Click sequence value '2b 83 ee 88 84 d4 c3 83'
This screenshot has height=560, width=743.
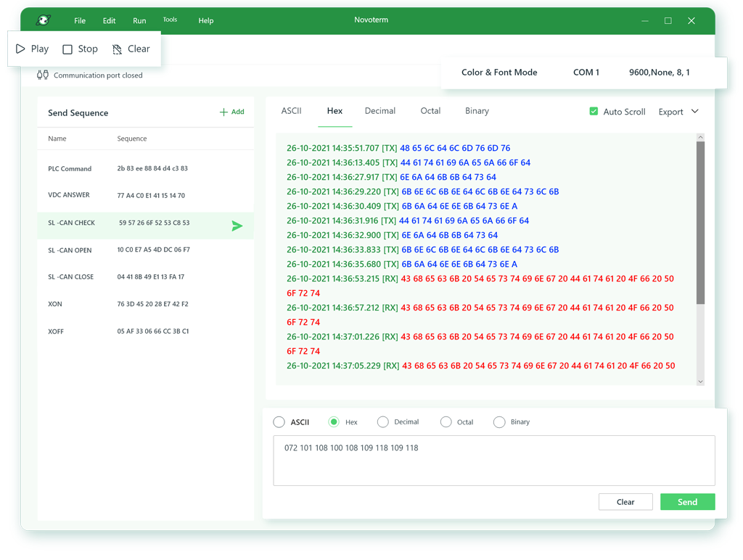coord(152,168)
